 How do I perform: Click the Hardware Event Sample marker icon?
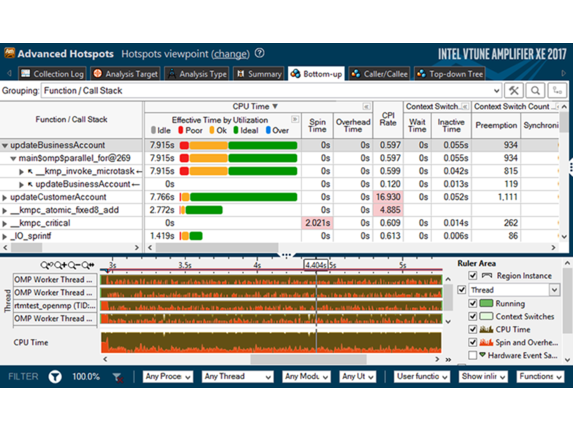482,355
